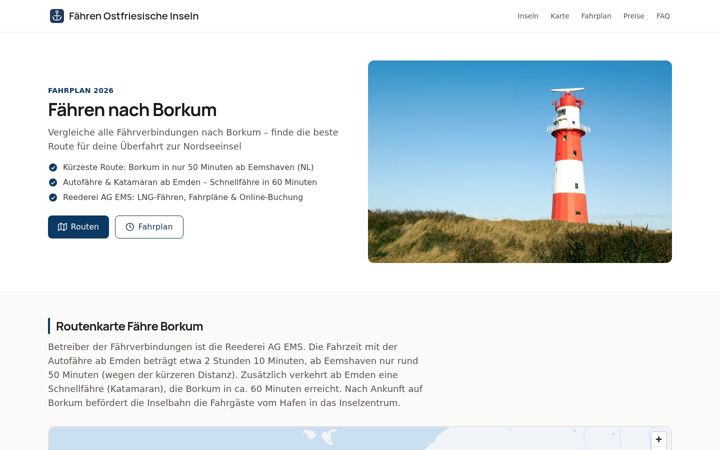This screenshot has width=720, height=450.
Task: Select Fahrplan in the top navigation
Action: click(596, 16)
